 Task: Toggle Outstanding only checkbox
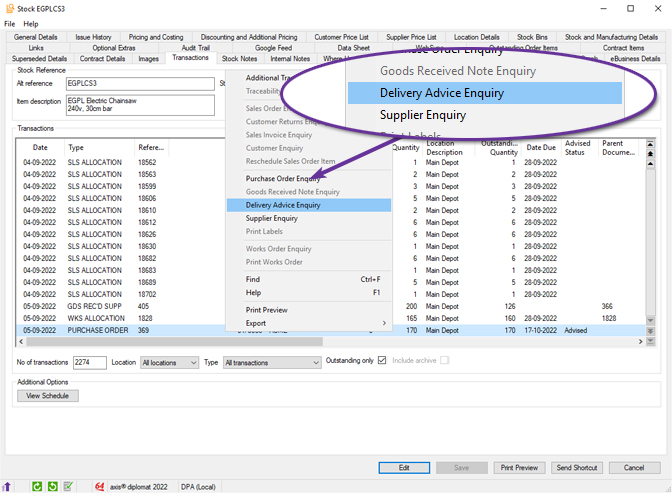pyautogui.click(x=382, y=360)
